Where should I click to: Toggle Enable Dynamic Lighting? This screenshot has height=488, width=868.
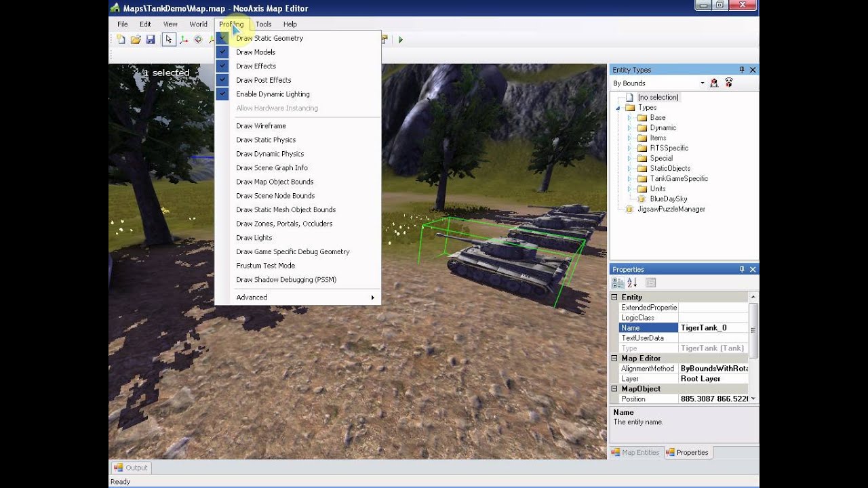coord(298,94)
